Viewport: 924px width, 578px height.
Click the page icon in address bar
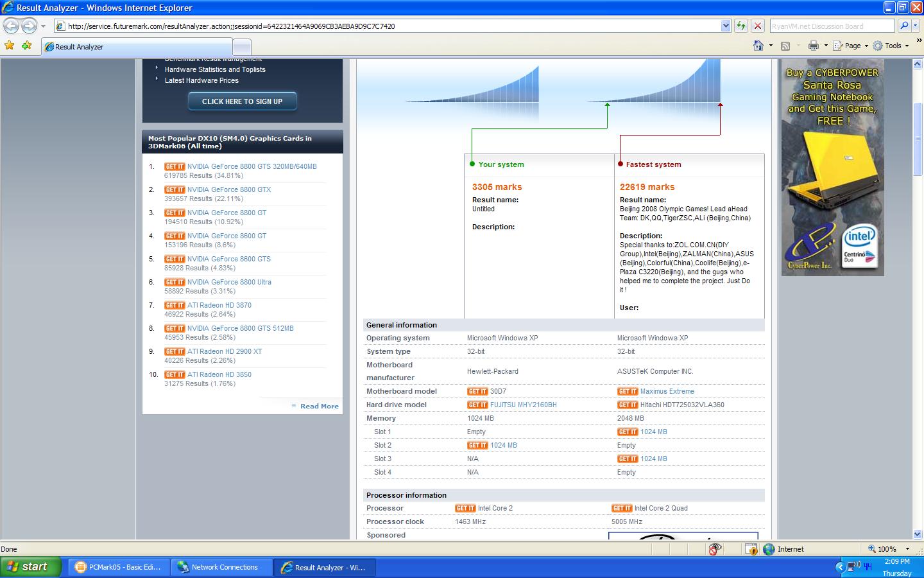pos(60,26)
